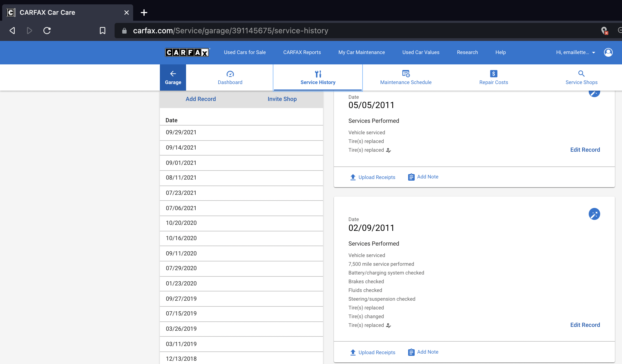Expand the Hi, emaillette account dropdown
This screenshot has width=622, height=364.
tap(576, 52)
